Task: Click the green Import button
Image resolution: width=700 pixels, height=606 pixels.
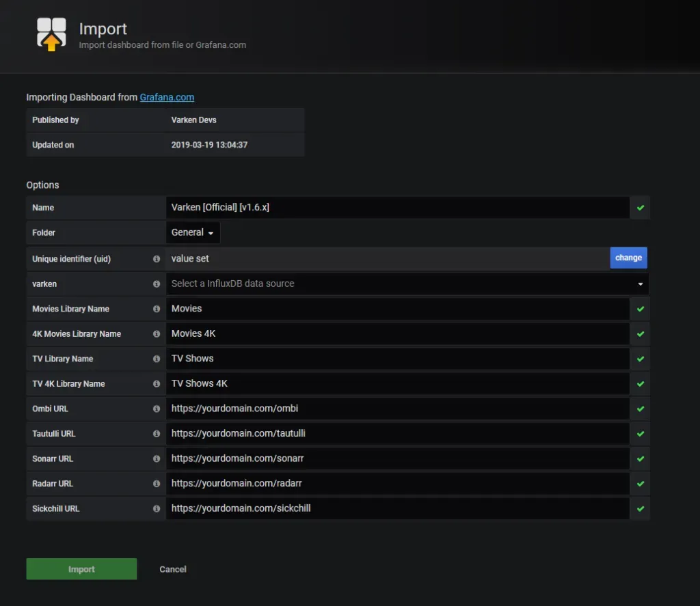Action: click(x=82, y=569)
